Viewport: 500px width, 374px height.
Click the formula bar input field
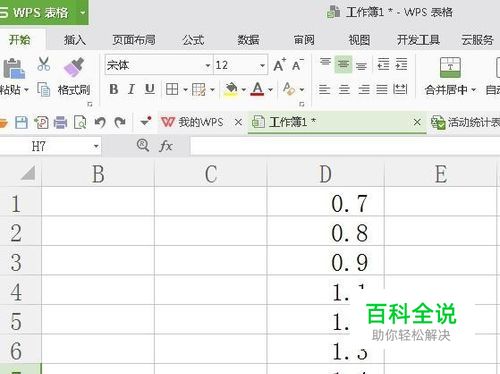pyautogui.click(x=345, y=146)
